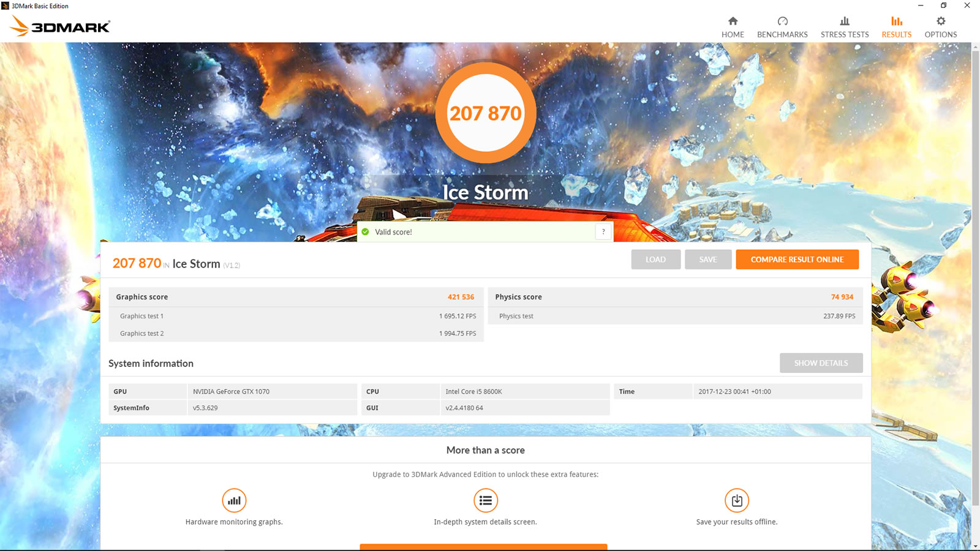Image resolution: width=980 pixels, height=551 pixels.
Task: Play the Ice Storm demo video
Action: tap(398, 214)
